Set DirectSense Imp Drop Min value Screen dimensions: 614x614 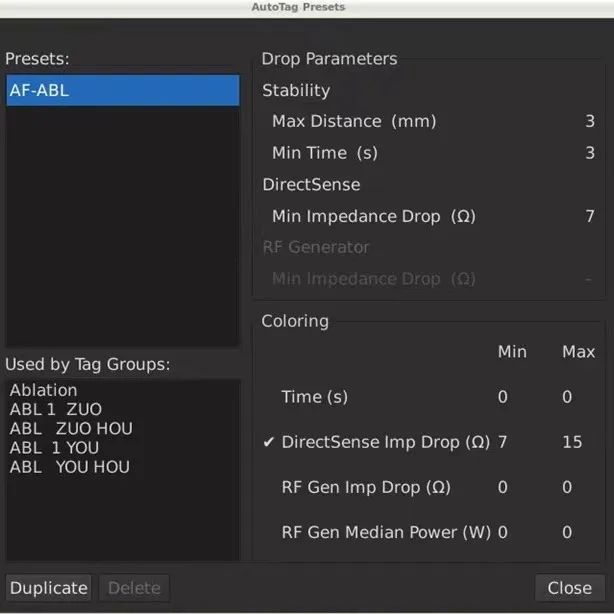coord(502,442)
